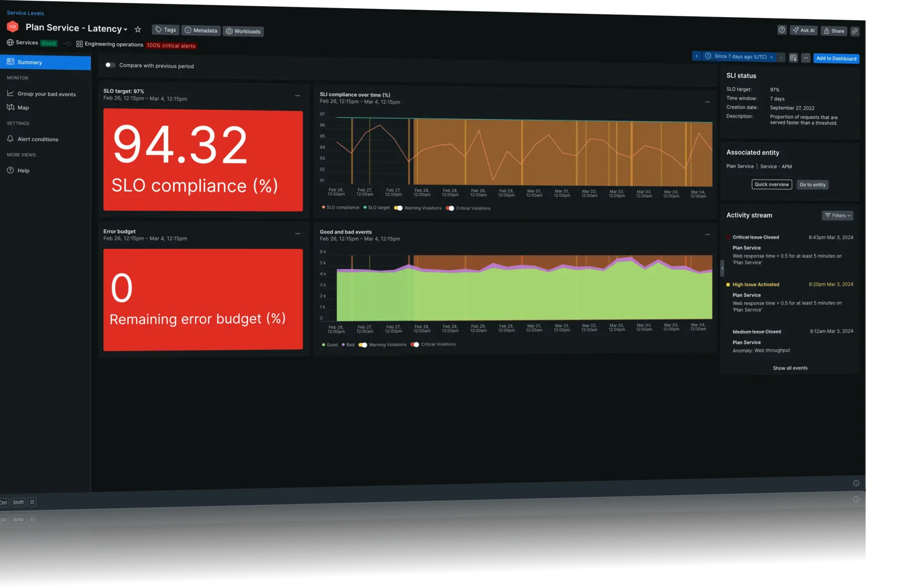Copy the permalink using the link icon
Screen dimensions: 915x588
854,30
